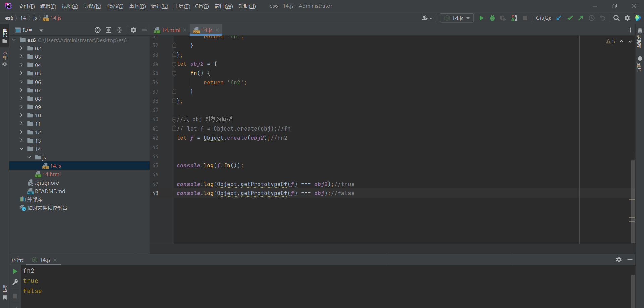Close the 14.js run tab
This screenshot has height=308, width=644.
(55, 260)
